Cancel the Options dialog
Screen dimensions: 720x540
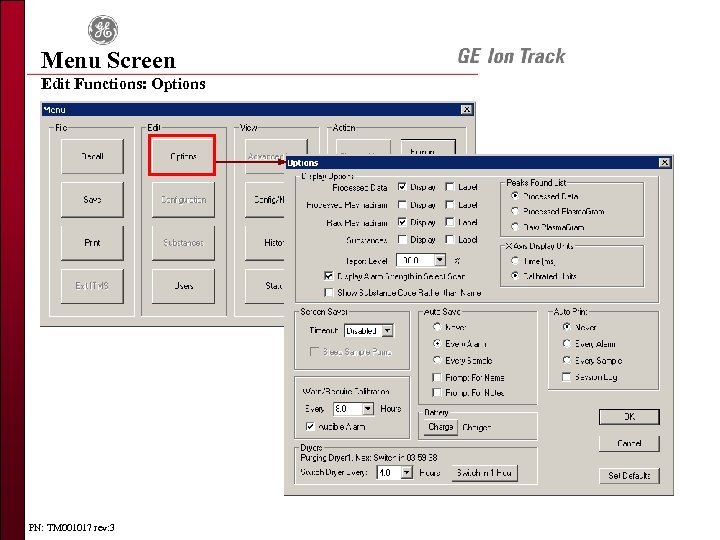point(629,444)
